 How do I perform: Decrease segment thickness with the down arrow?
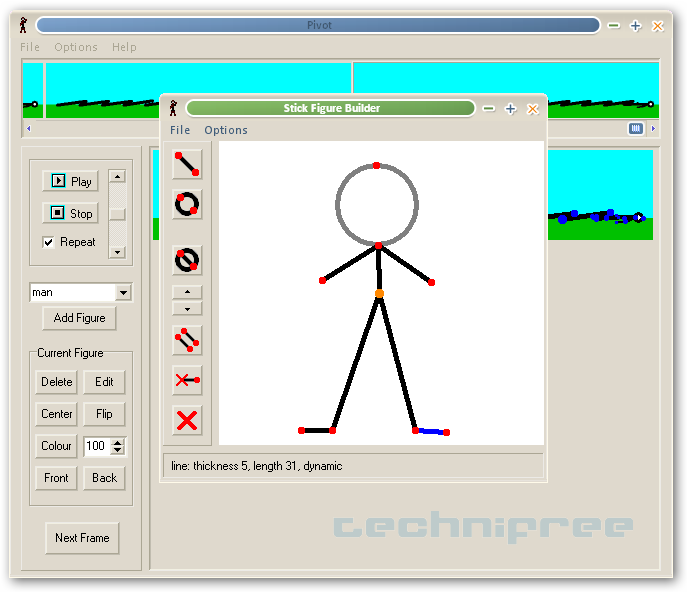(x=187, y=309)
